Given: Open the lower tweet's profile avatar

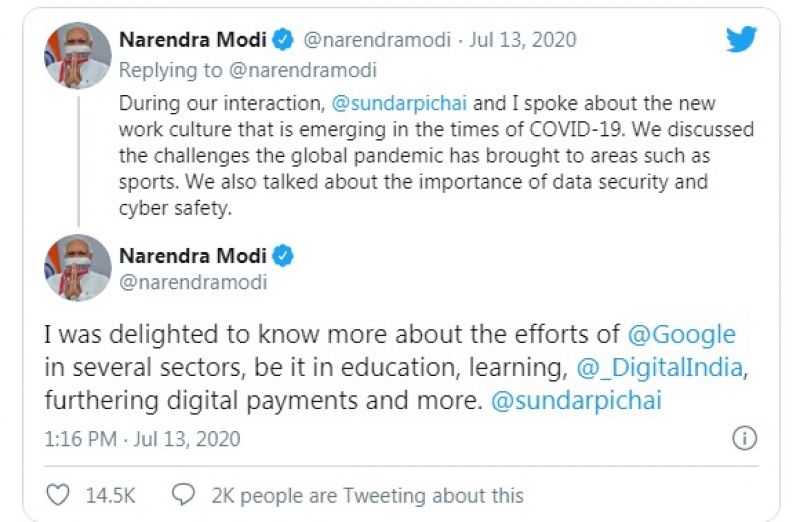Looking at the screenshot, I should click(78, 268).
